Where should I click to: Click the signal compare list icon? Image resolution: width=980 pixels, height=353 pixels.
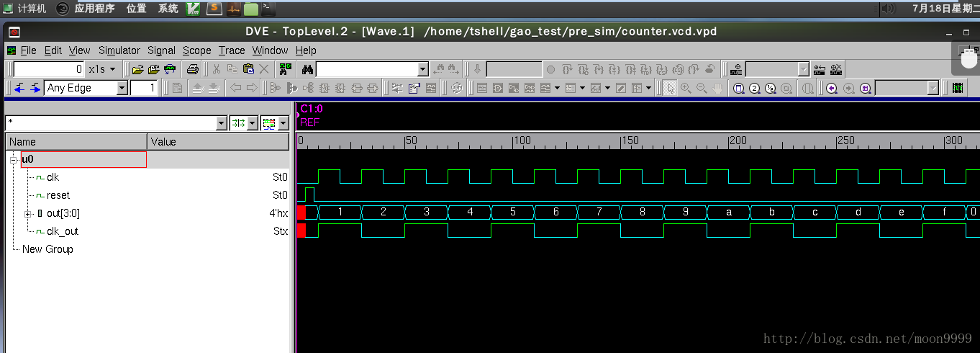[397, 88]
